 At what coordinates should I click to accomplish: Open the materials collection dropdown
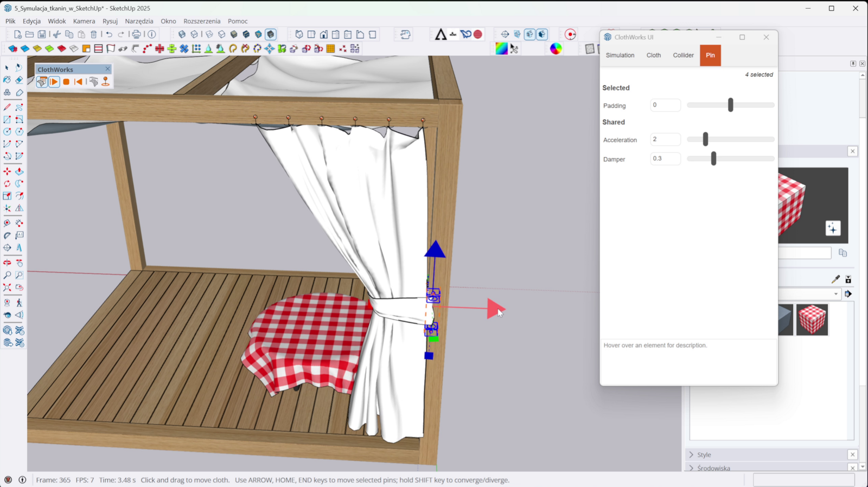coord(835,294)
